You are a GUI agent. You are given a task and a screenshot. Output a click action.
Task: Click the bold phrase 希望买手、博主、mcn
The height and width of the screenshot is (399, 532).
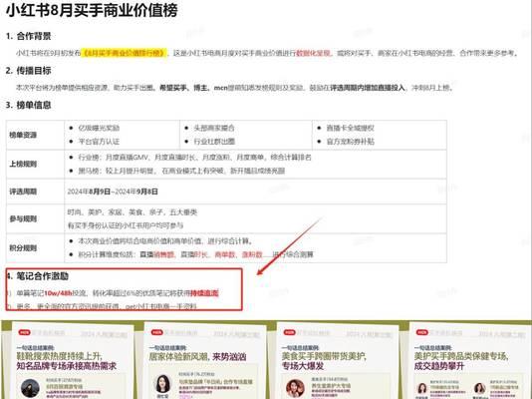(x=193, y=88)
